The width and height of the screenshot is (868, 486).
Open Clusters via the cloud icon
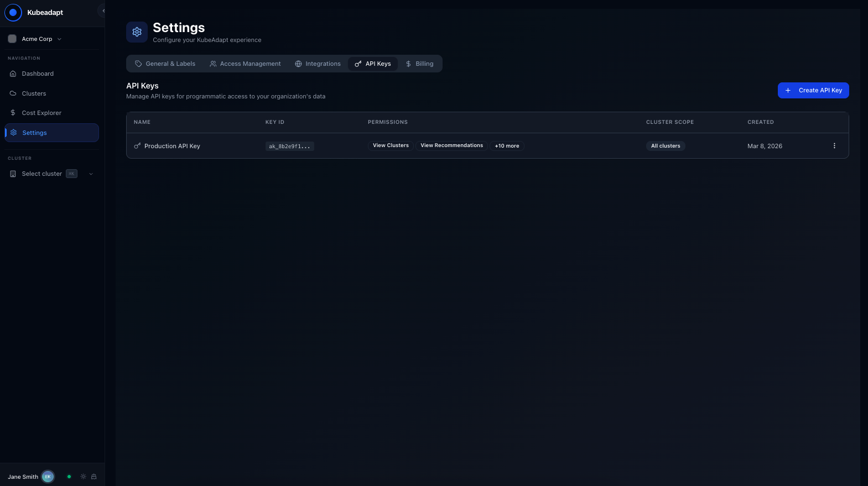tap(13, 93)
